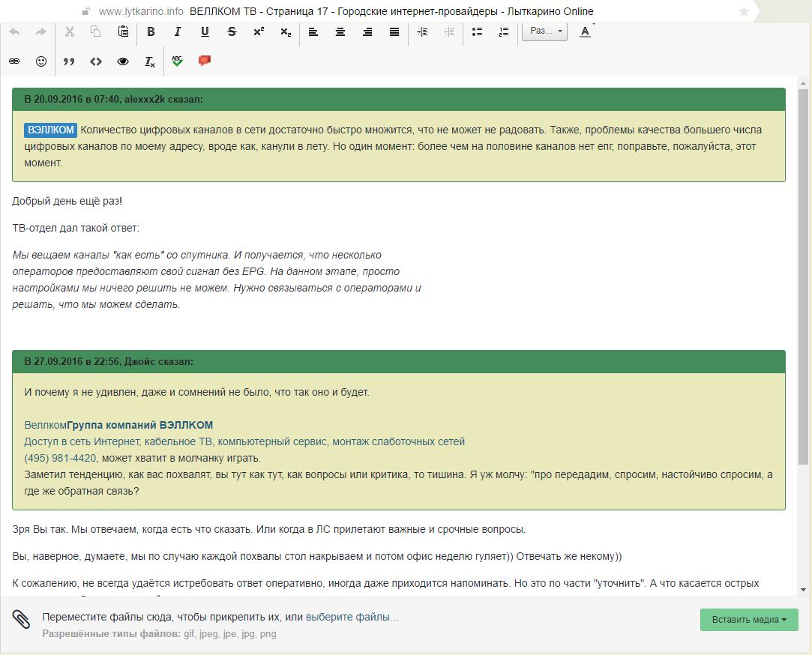Screen dimensions: 812x655
Task: Open the "Группа компаний ВЭЛЛКОМ" link
Action: (x=139, y=425)
